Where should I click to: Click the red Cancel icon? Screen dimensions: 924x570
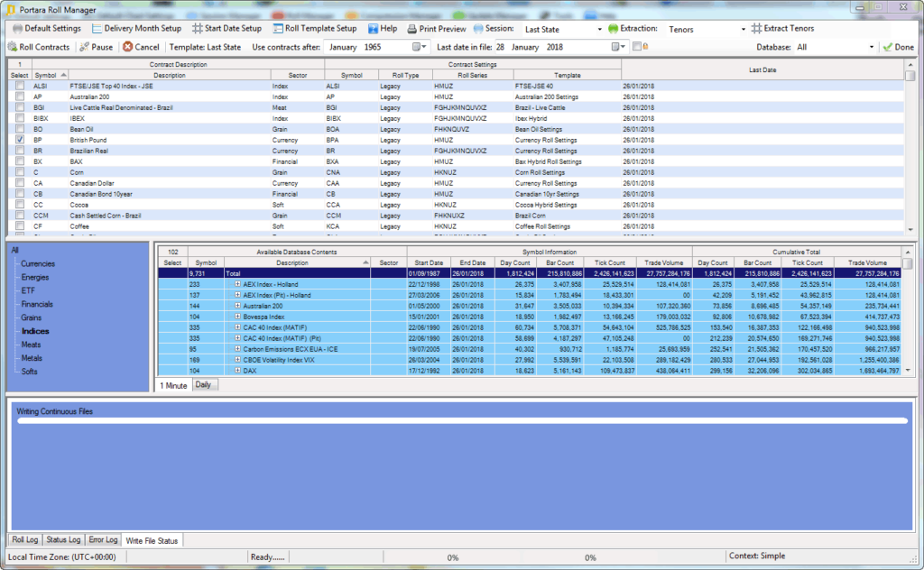tap(128, 47)
